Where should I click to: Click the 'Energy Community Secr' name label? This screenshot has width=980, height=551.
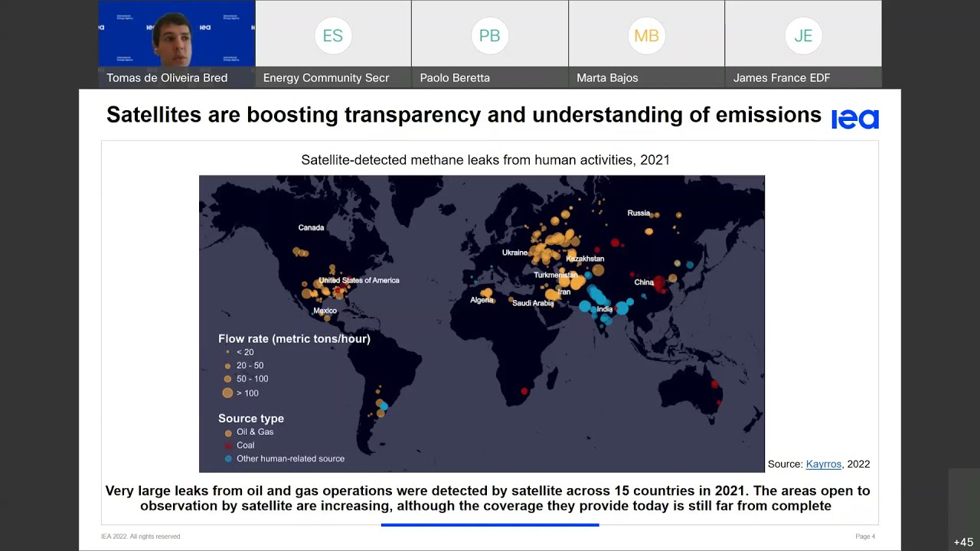tap(326, 77)
